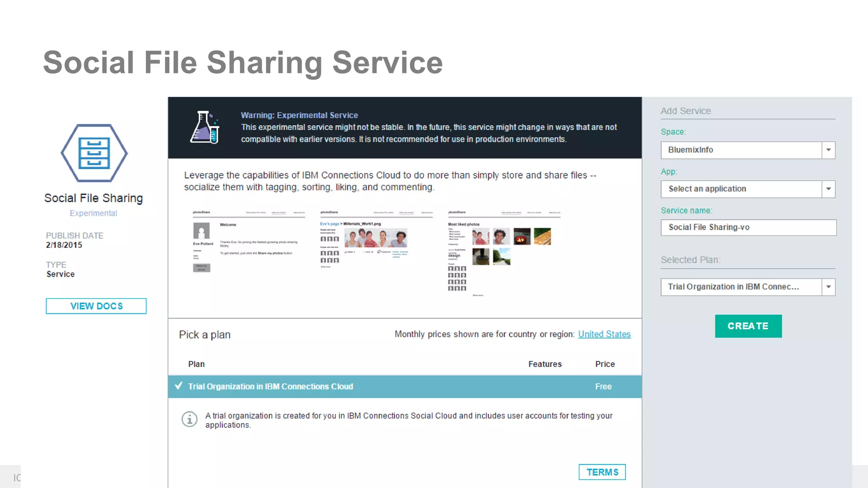Click the Features column header
Viewport: 868px width, 488px height.
click(545, 364)
